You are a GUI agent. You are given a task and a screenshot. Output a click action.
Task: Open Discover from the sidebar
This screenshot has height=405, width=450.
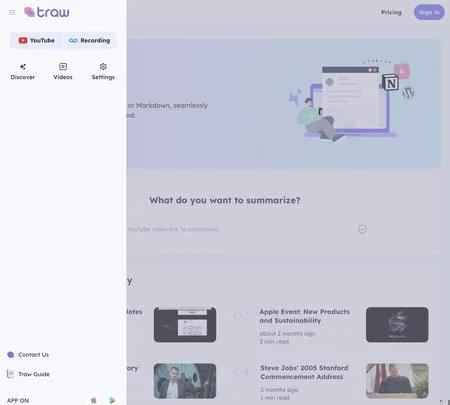(x=23, y=72)
